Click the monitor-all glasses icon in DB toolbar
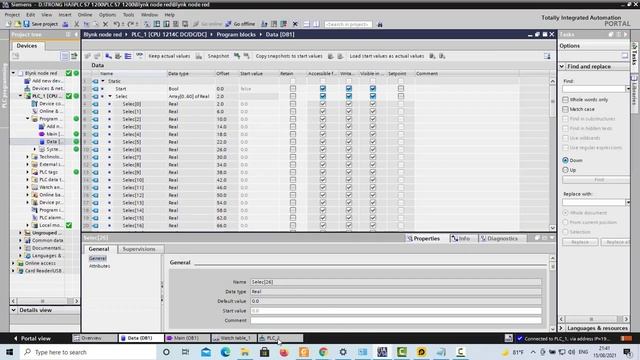Viewport: 640px width, 360px height. [139, 56]
